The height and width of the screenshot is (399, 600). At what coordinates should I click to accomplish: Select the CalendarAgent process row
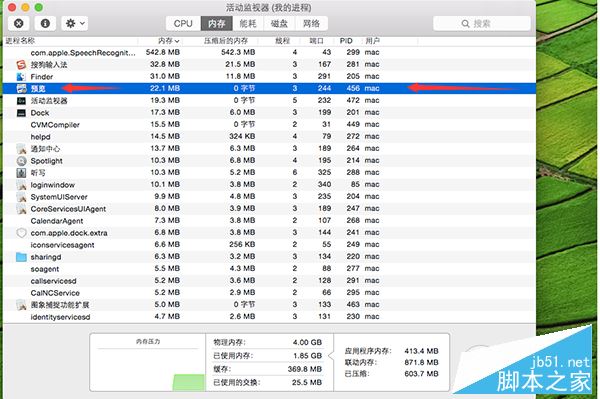coord(269,221)
